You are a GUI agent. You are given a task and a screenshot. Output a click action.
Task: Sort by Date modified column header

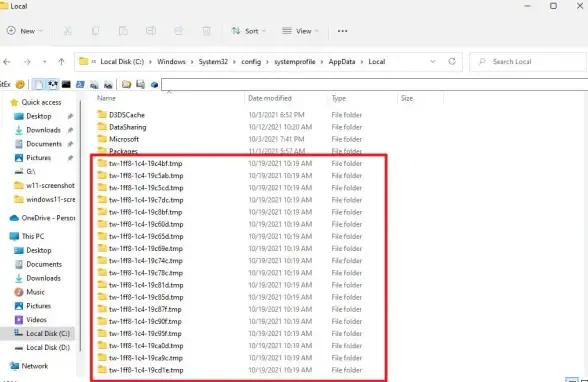click(270, 98)
